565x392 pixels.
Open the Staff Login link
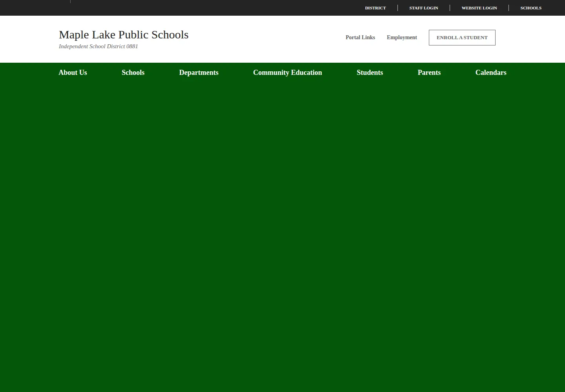(423, 8)
